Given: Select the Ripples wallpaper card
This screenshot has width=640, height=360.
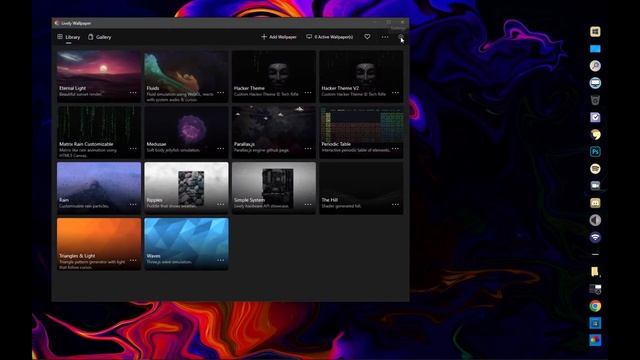Looking at the screenshot, I should pos(186,188).
